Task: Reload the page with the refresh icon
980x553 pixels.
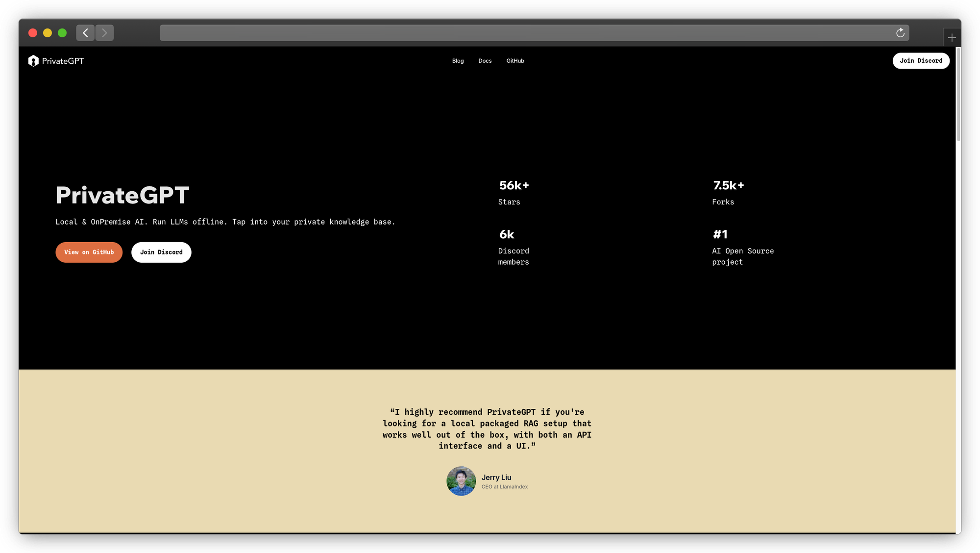Action: tap(900, 33)
